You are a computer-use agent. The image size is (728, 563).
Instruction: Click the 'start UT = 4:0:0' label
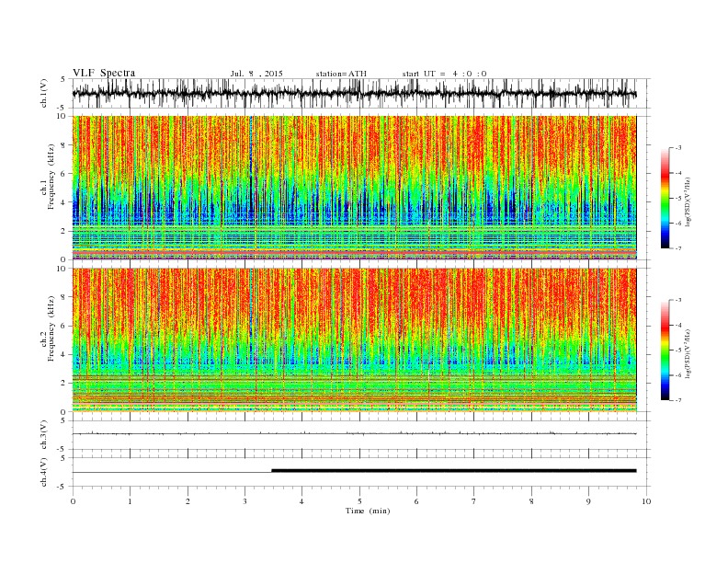[x=444, y=74]
